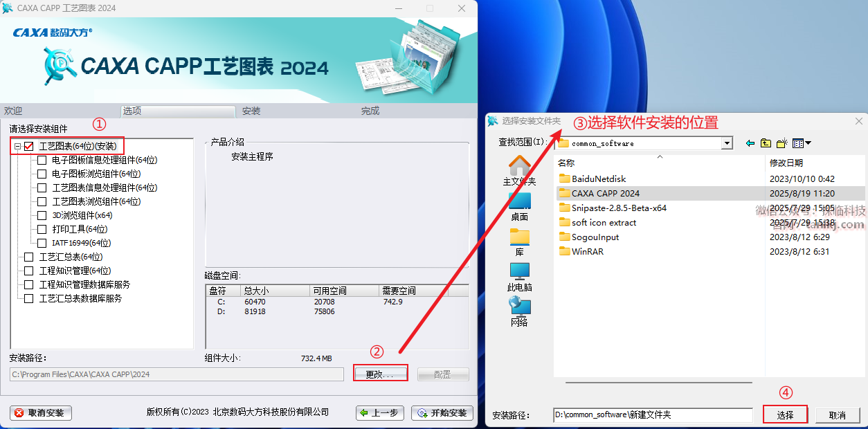The height and width of the screenshot is (429, 868).
Task: Open the view menu icon in dialog
Action: 798,143
